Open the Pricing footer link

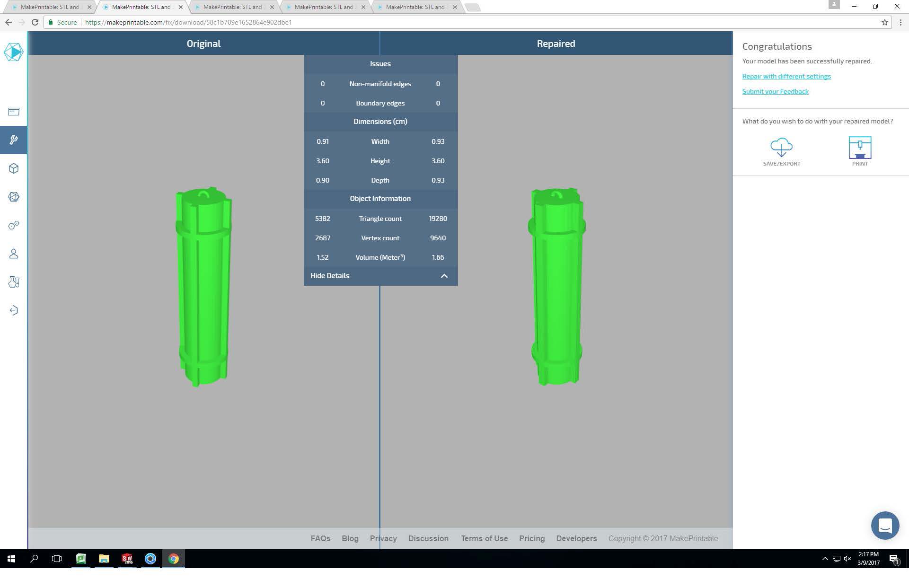[x=531, y=538]
